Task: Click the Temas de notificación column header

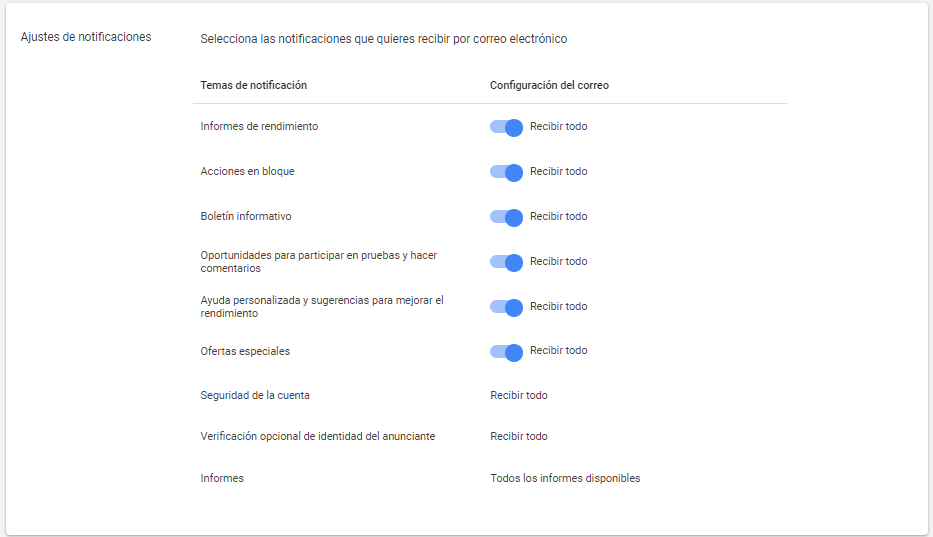Action: pos(253,85)
